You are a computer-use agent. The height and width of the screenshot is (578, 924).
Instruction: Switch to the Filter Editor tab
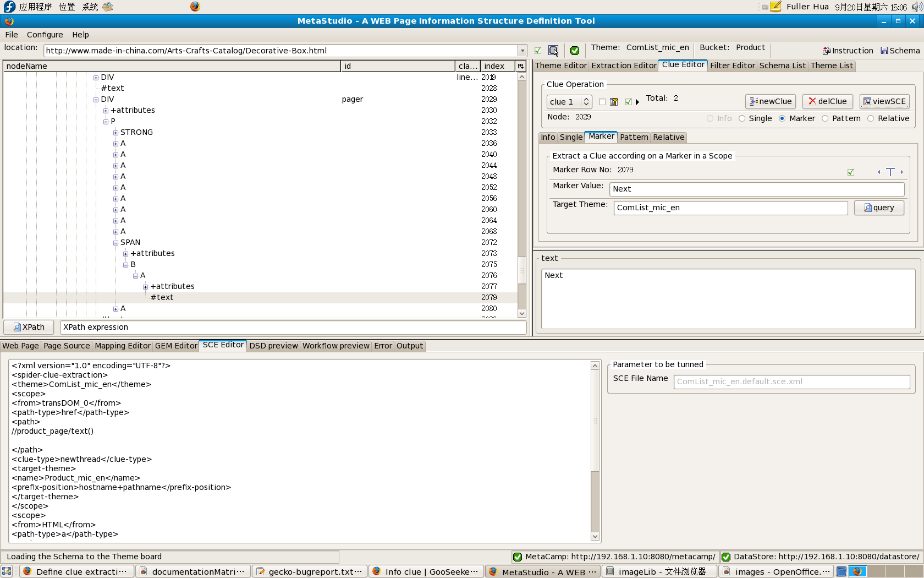click(x=733, y=66)
